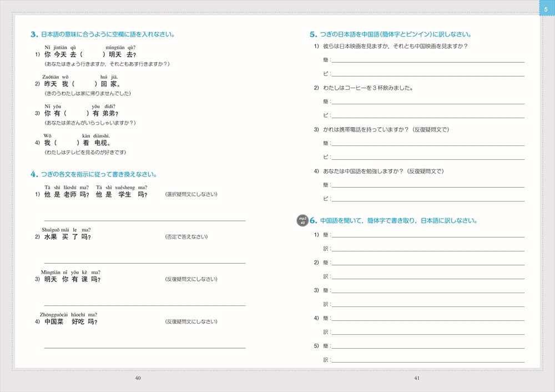Click page number 40 at bottom left
The image size is (555, 392).
point(138,379)
